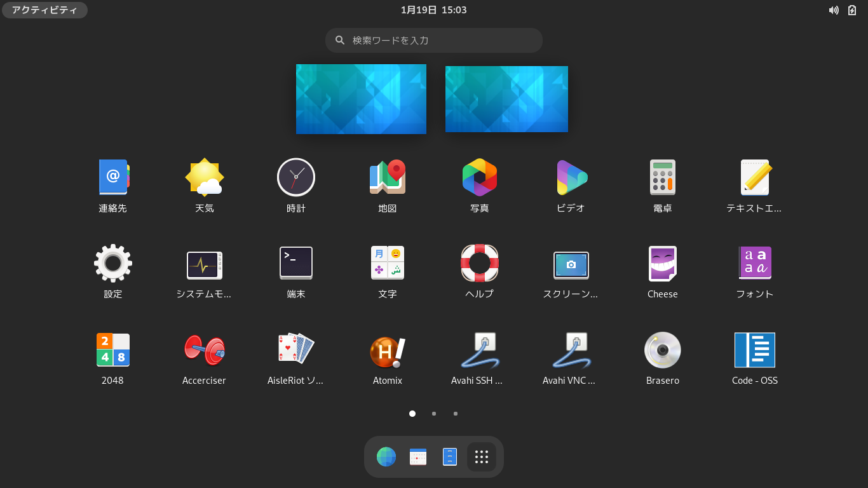
Task: Open the calendar app in the dock
Action: (x=418, y=457)
